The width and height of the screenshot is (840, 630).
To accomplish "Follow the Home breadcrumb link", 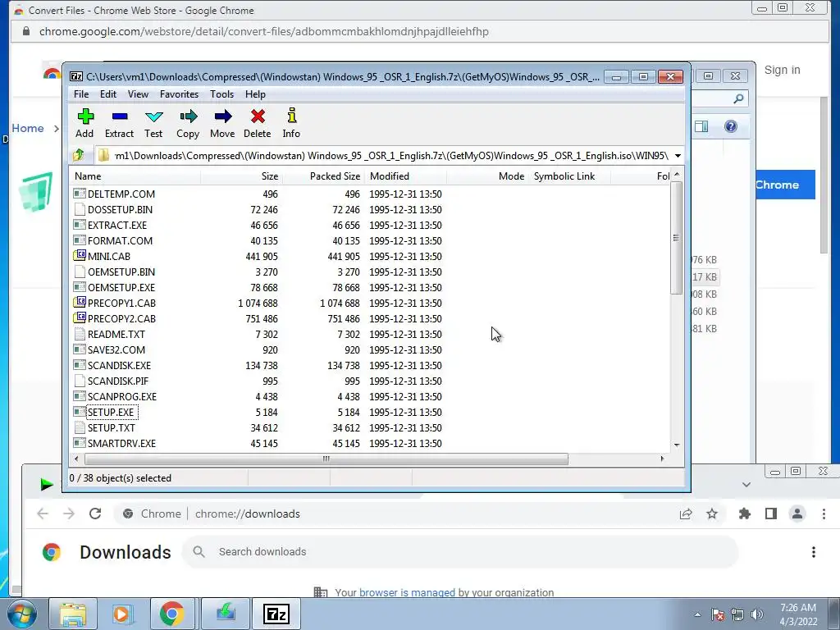I will (x=28, y=128).
